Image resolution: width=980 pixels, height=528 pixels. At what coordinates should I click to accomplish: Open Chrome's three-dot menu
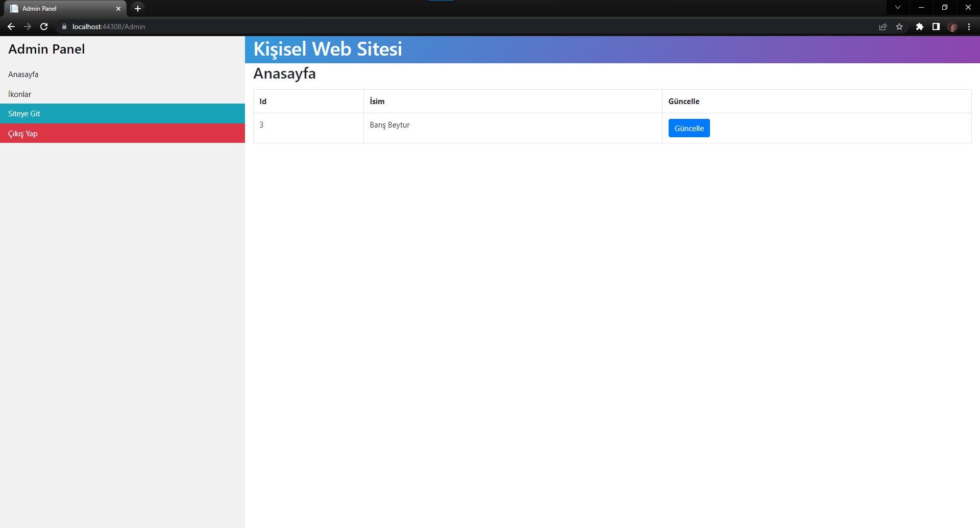click(969, 27)
